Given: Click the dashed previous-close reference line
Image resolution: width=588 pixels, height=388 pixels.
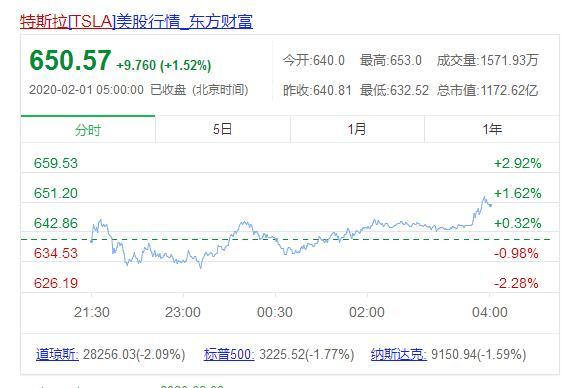Looking at the screenshot, I should 286,239.
